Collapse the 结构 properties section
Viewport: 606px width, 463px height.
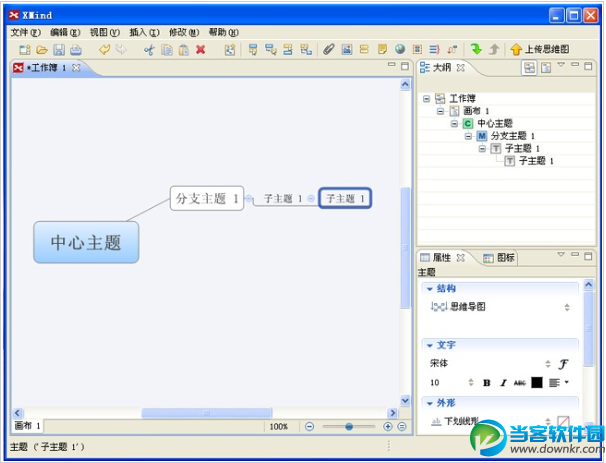pos(430,289)
